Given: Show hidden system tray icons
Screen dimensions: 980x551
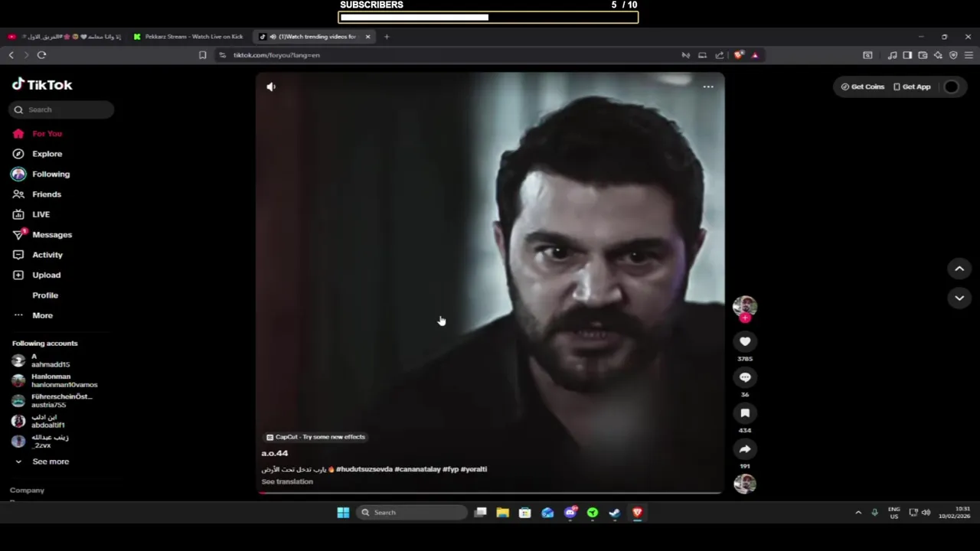Looking at the screenshot, I should point(858,513).
